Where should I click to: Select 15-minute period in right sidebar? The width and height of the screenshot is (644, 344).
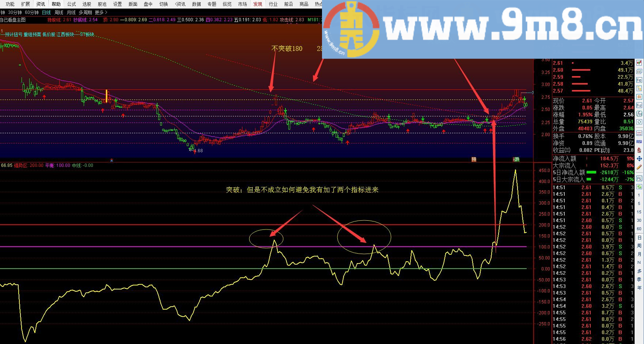click(639, 212)
